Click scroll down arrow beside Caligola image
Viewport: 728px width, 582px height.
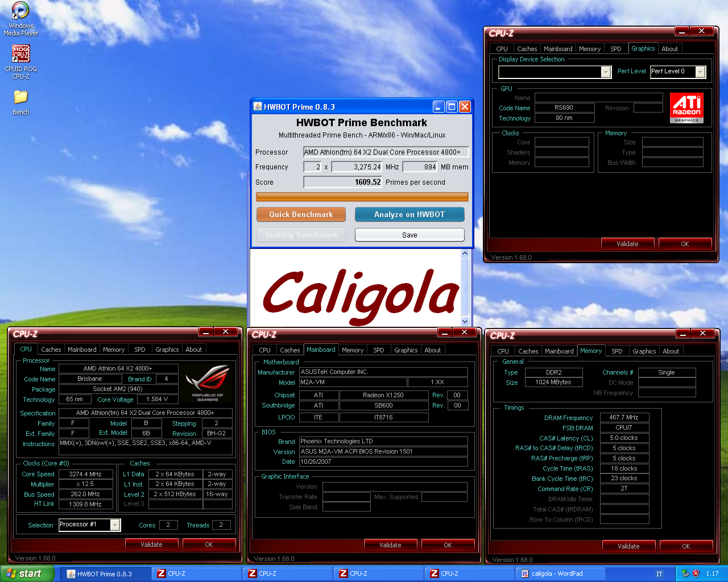(x=465, y=321)
